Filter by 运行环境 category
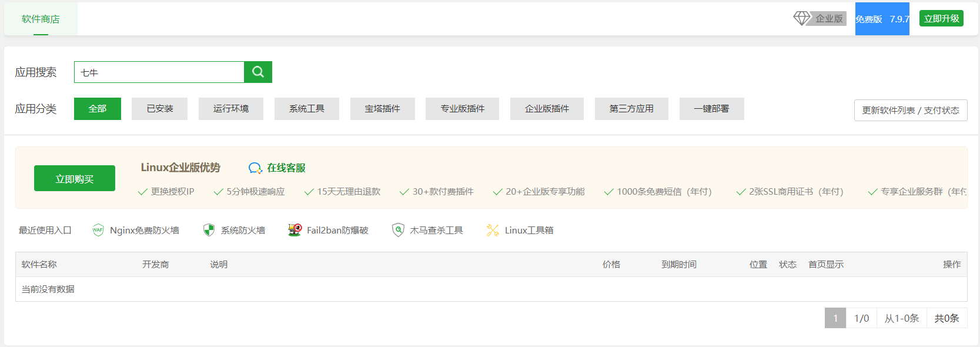Image resolution: width=980 pixels, height=347 pixels. coord(230,109)
